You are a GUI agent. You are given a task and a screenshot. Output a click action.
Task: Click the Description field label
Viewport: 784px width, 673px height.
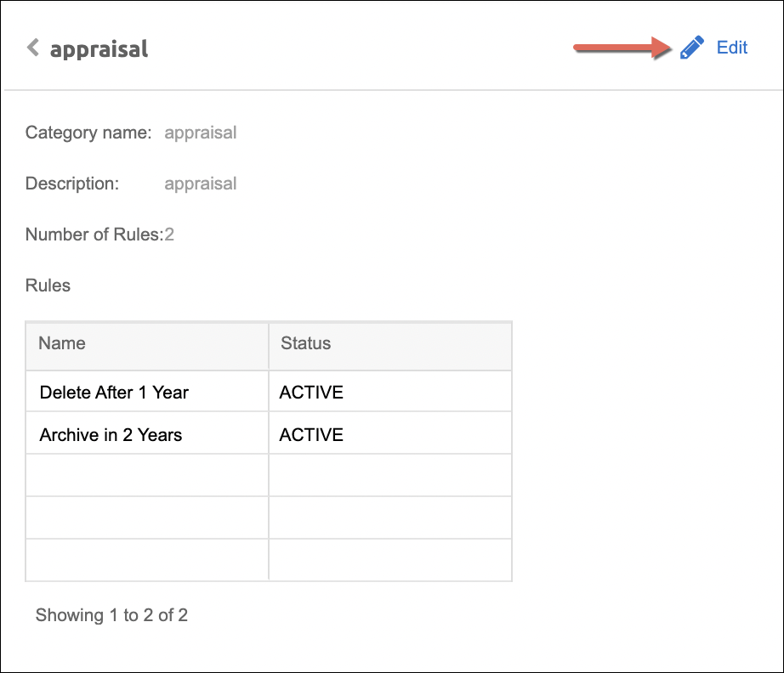71,184
